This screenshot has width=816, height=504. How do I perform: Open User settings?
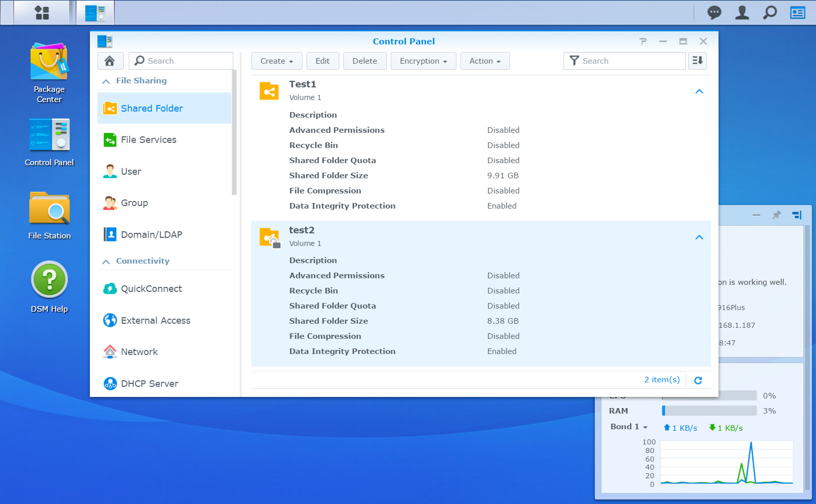coord(164,172)
